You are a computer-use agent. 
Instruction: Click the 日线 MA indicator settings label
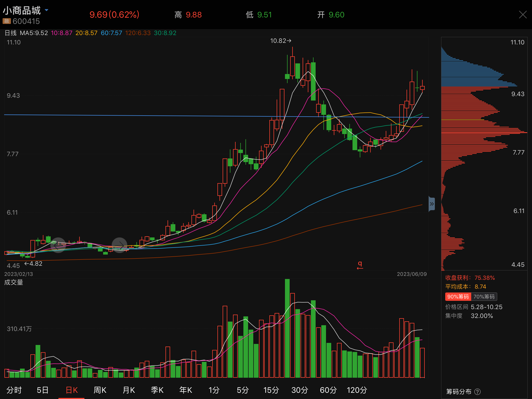point(11,33)
